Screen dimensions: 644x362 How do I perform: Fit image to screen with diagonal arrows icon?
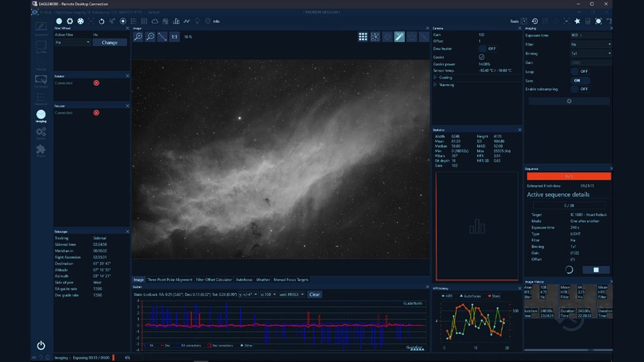162,36
